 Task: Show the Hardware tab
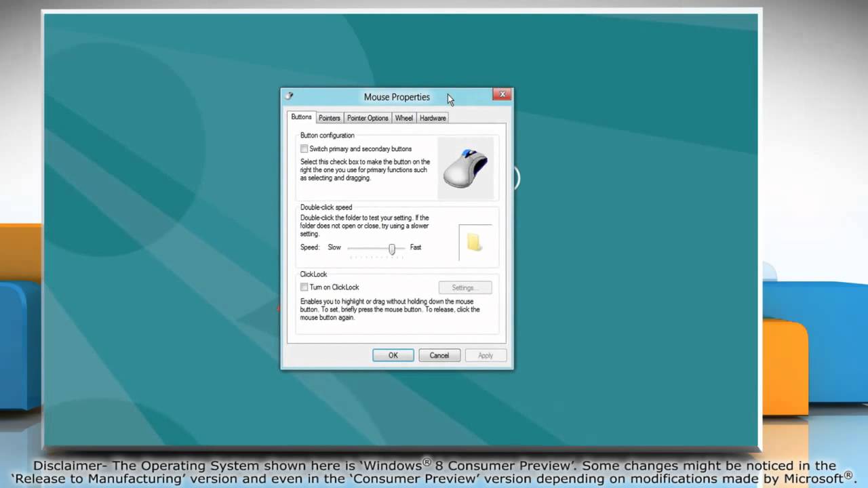[x=433, y=118]
